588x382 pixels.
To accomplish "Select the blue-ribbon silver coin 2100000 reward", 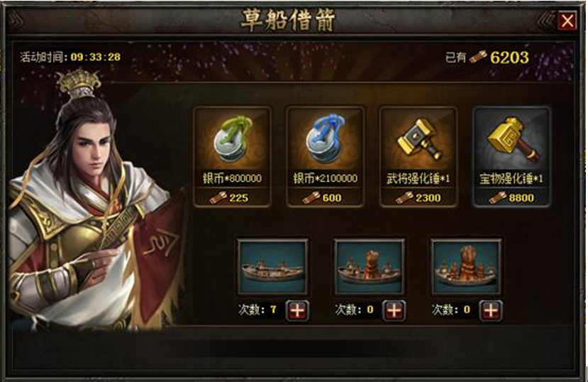I will tap(325, 141).
